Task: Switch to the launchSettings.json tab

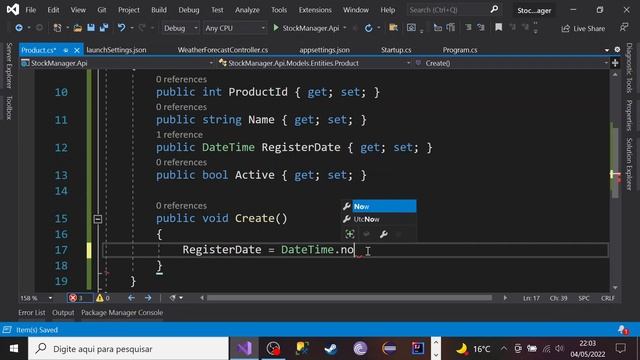Action: [x=116, y=50]
